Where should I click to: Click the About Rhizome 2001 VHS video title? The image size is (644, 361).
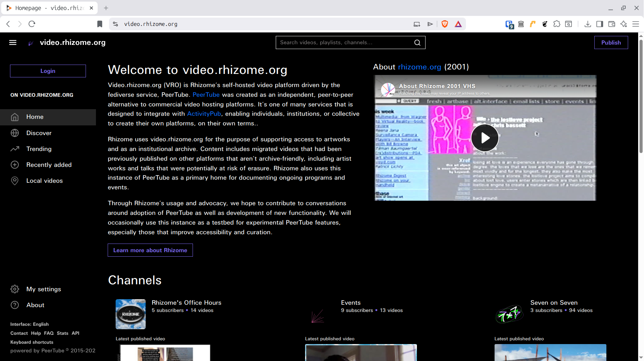[x=437, y=86]
